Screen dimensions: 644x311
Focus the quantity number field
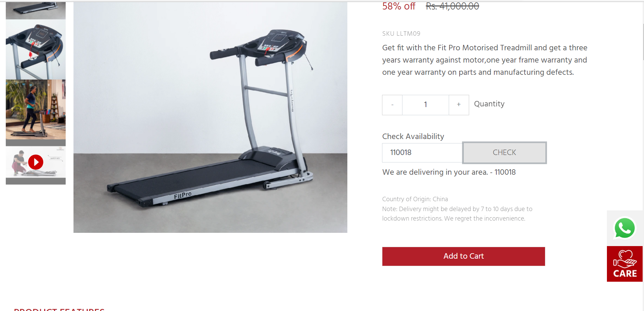click(x=426, y=105)
